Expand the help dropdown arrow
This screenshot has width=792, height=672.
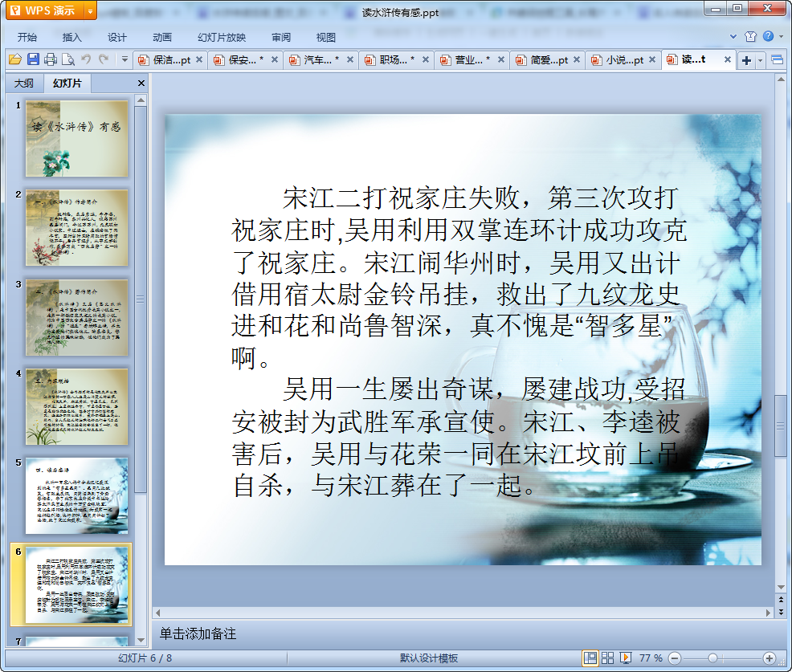pos(781,36)
